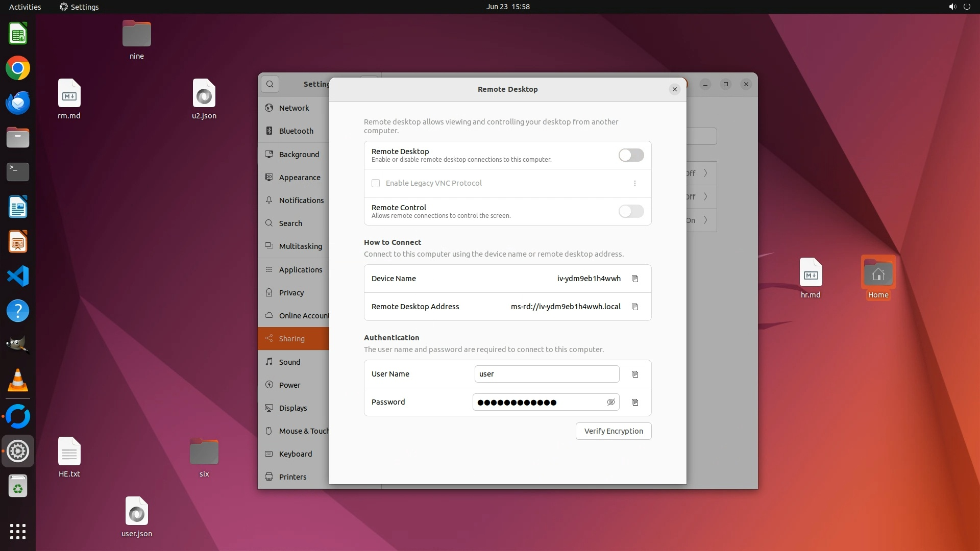Check Enable Legacy VNC Protocol box
980x551 pixels.
[376, 183]
